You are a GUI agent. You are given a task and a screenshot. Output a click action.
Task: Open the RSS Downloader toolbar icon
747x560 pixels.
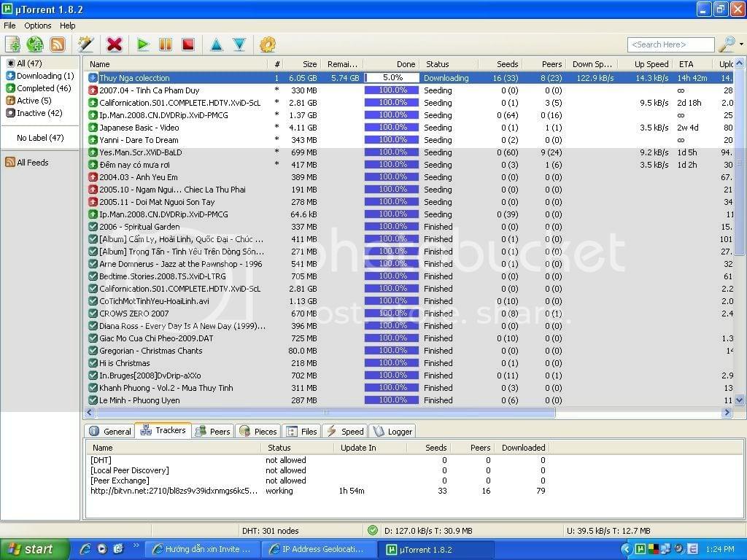58,44
